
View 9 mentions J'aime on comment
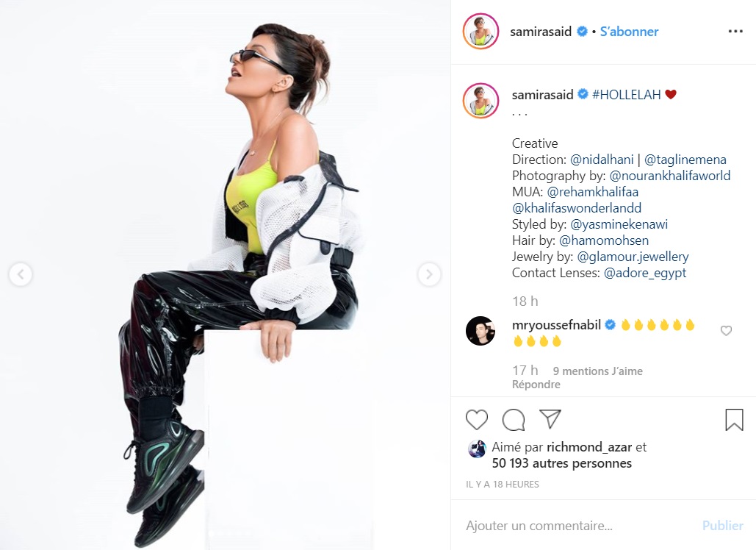tap(597, 371)
